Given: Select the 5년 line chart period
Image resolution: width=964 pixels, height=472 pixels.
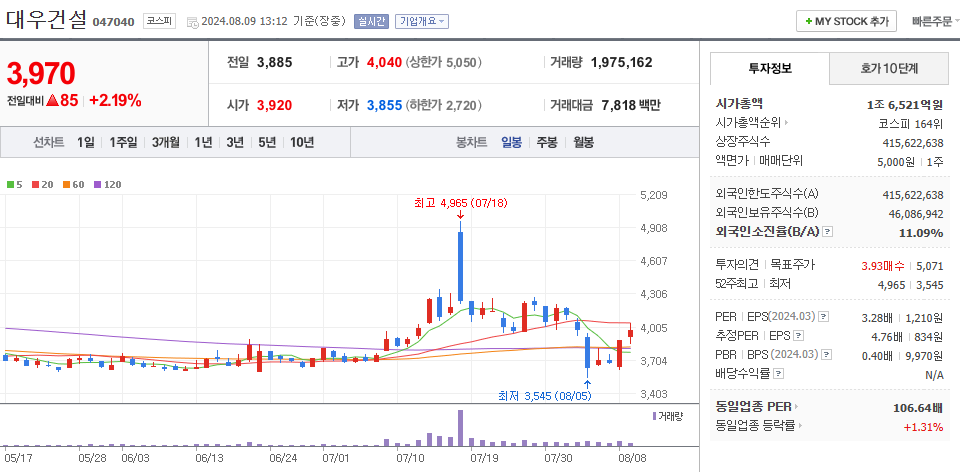Looking at the screenshot, I should [267, 143].
